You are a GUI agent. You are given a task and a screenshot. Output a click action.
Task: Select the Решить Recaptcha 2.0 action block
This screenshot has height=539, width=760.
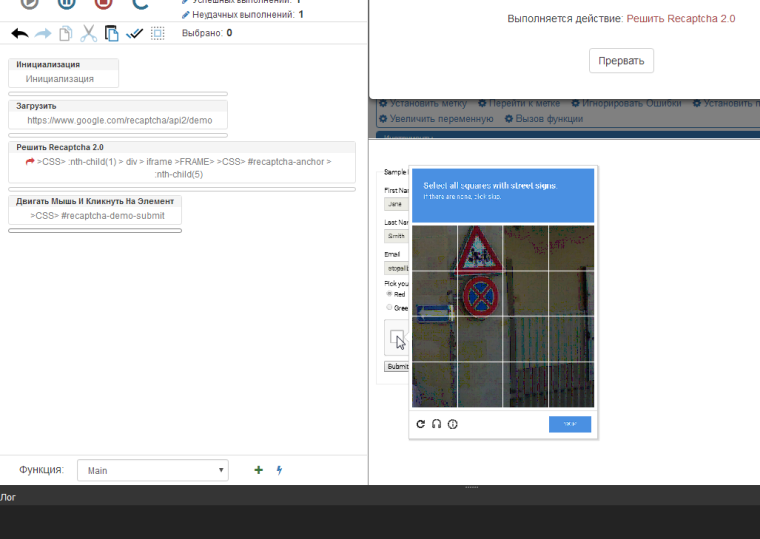point(181,161)
